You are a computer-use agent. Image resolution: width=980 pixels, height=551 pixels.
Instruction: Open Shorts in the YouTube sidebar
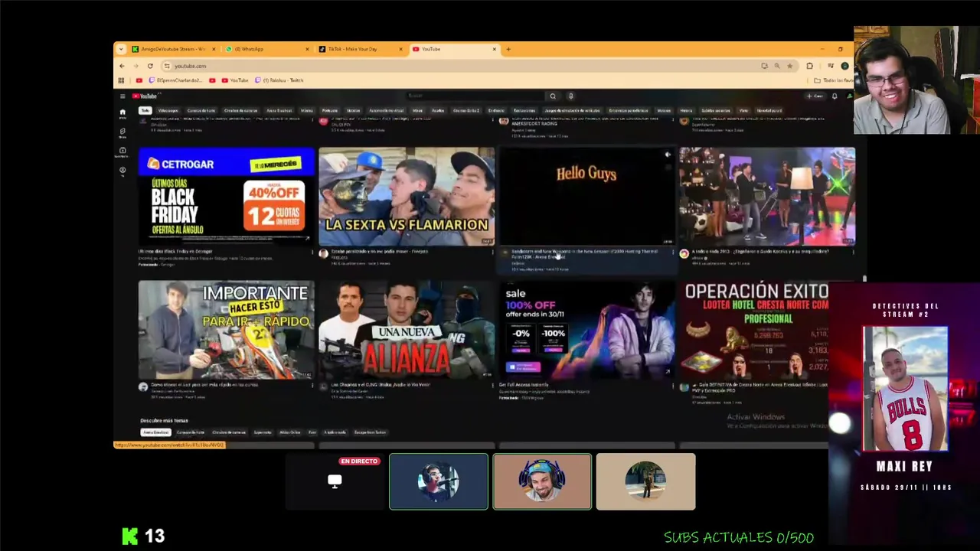click(122, 133)
